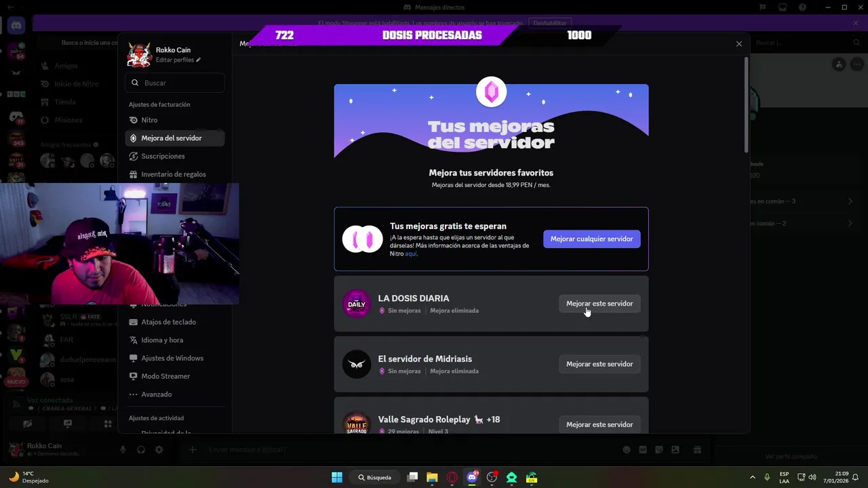Screen dimensions: 868x488
Task: Open Ajustes de Windows
Action: click(175, 358)
